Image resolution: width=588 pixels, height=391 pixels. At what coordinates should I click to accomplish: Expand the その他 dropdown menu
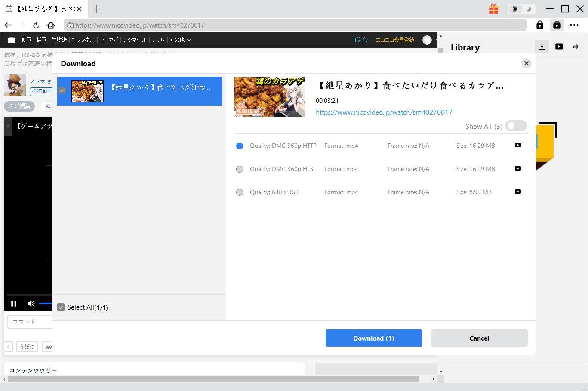click(180, 40)
